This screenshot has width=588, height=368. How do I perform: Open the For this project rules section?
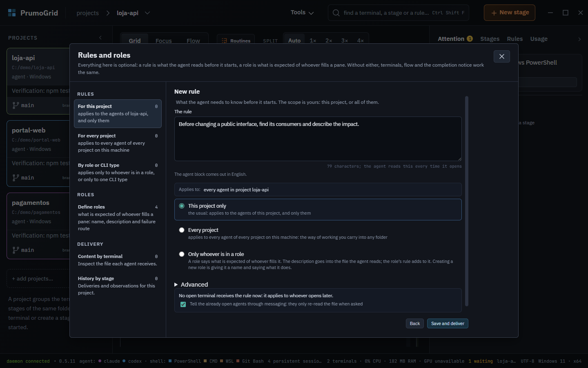(118, 114)
